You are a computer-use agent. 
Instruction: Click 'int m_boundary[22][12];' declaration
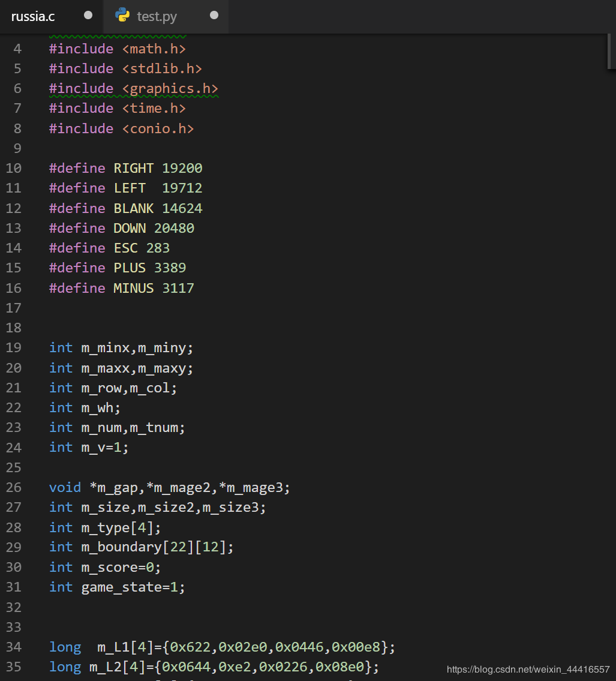click(x=142, y=547)
